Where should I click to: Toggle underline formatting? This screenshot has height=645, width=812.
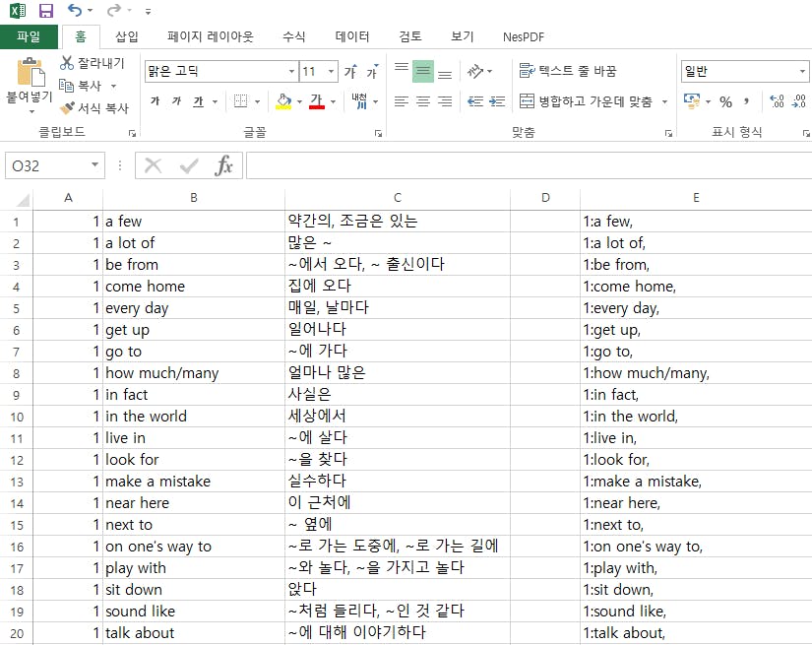(199, 101)
